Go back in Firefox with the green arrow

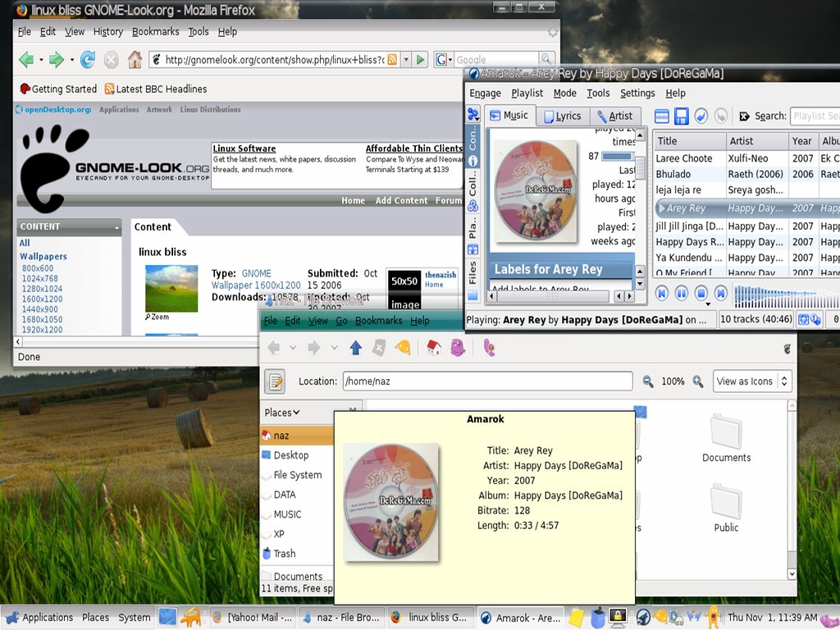(25, 59)
